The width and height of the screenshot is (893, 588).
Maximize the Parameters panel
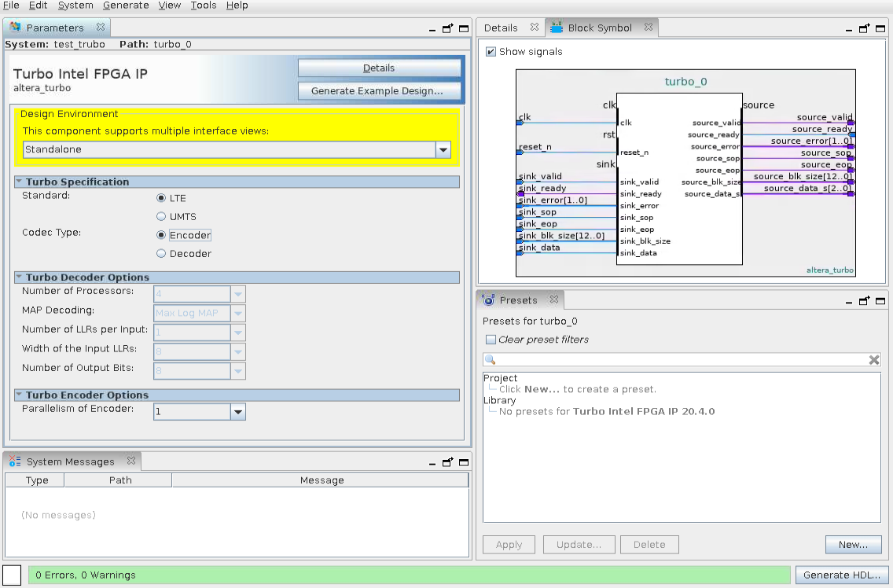[464, 28]
